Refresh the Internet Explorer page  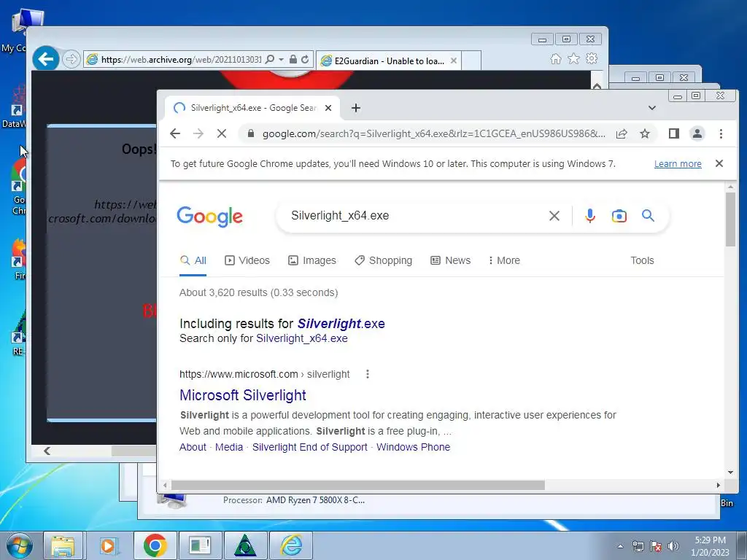click(x=305, y=60)
